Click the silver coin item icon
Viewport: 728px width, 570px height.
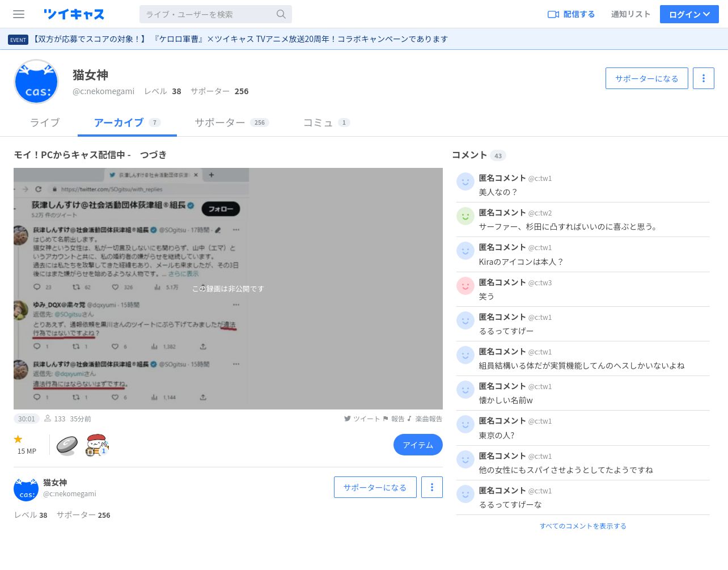[67, 445]
